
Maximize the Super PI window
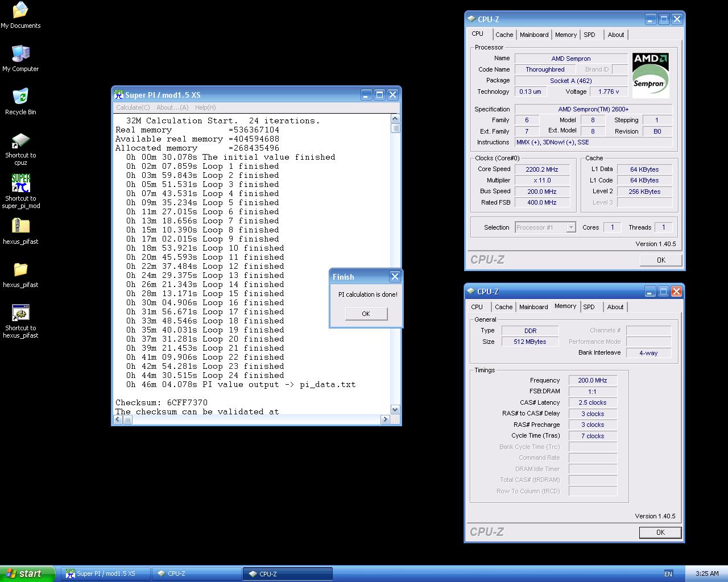point(379,95)
